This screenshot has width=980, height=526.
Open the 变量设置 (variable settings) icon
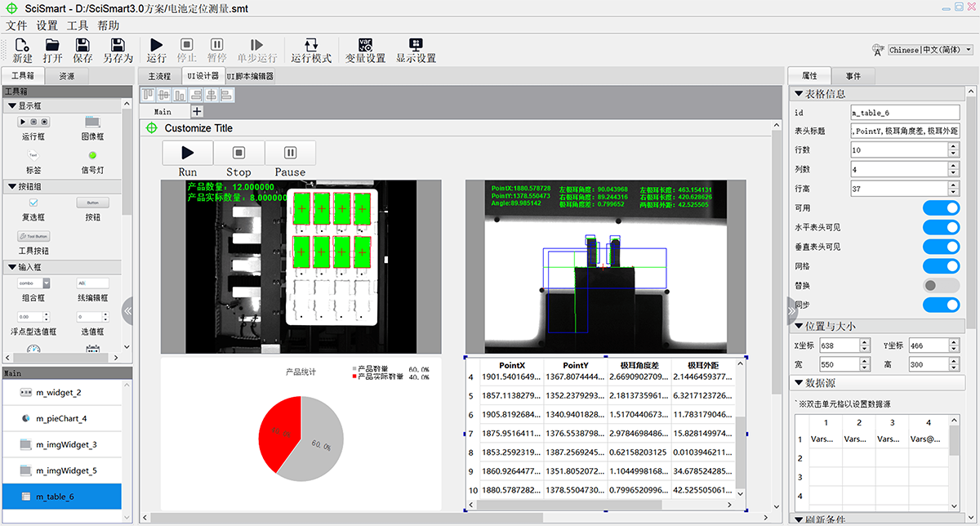[x=365, y=45]
